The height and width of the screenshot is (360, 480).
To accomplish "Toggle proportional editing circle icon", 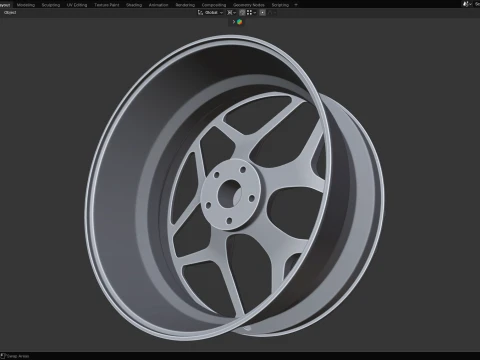I will pyautogui.click(x=263, y=13).
